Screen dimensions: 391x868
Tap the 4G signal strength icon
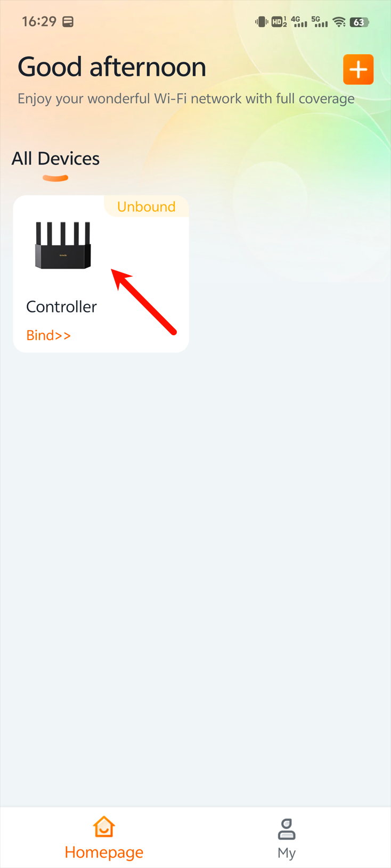pos(299,22)
